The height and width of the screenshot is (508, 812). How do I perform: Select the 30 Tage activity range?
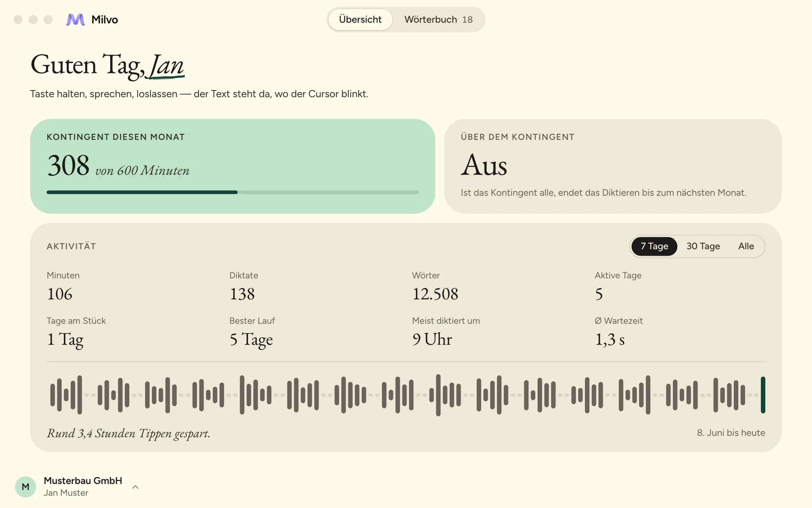click(x=703, y=246)
